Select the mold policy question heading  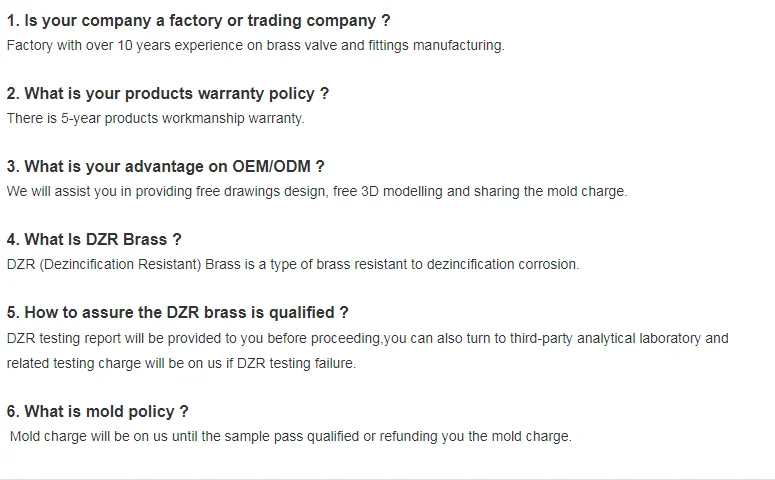pyautogui.click(x=97, y=411)
